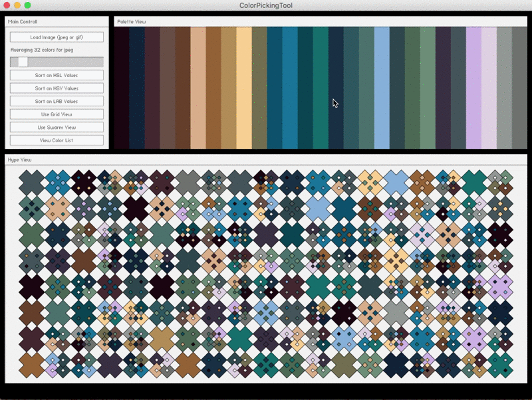The width and height of the screenshot is (532, 400).
Task: Switch to Use Grid View
Action: (x=57, y=114)
